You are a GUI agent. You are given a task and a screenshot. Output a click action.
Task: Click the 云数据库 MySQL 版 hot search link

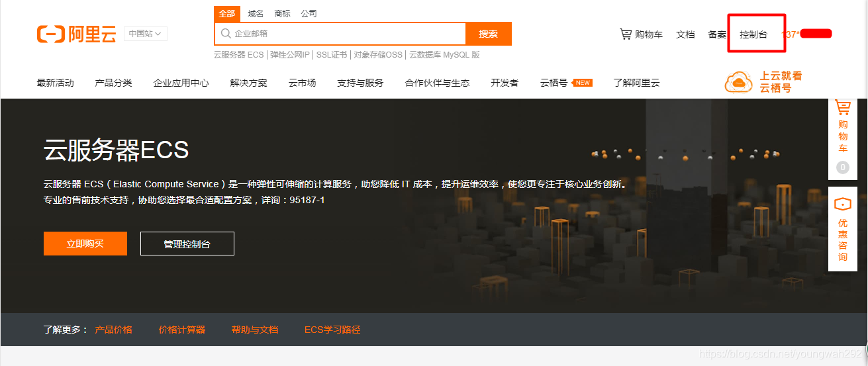point(444,55)
